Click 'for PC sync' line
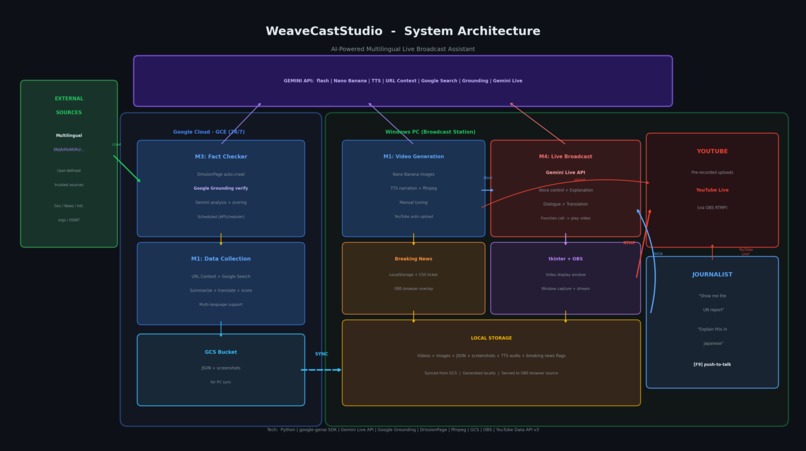Viewport: 806px width, 451px height. 221,382
